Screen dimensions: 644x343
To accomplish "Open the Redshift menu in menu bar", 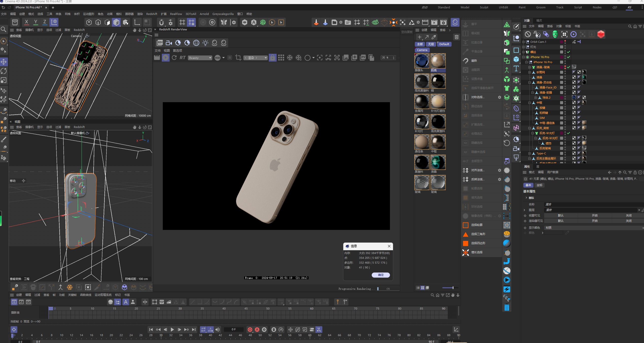I will 152,14.
